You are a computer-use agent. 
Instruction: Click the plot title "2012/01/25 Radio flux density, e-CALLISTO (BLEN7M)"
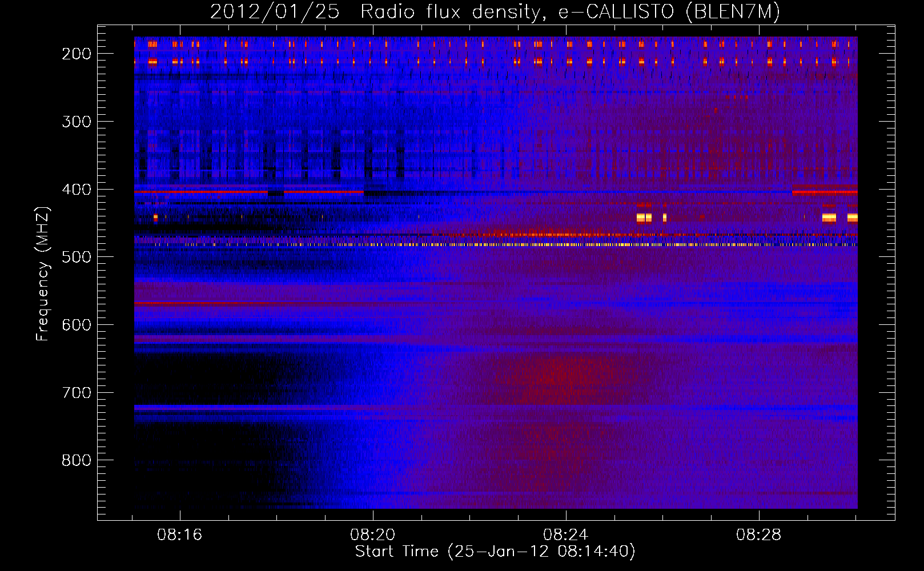coord(495,12)
